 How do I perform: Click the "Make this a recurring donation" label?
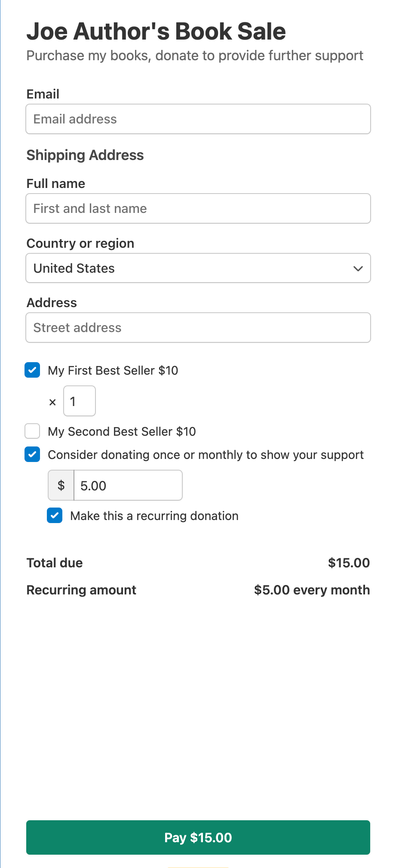tap(154, 516)
